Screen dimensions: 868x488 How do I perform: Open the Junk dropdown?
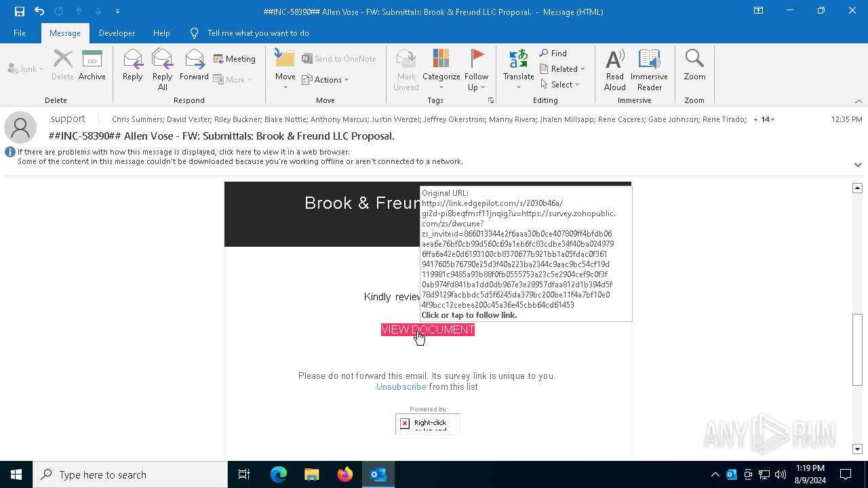(26, 69)
